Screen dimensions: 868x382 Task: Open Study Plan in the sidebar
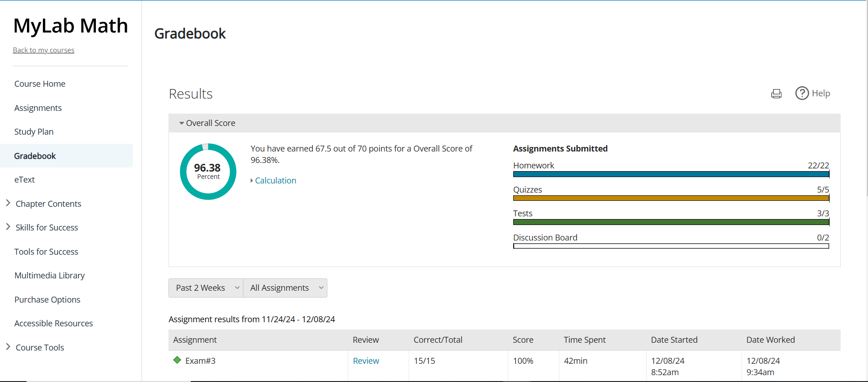point(34,132)
